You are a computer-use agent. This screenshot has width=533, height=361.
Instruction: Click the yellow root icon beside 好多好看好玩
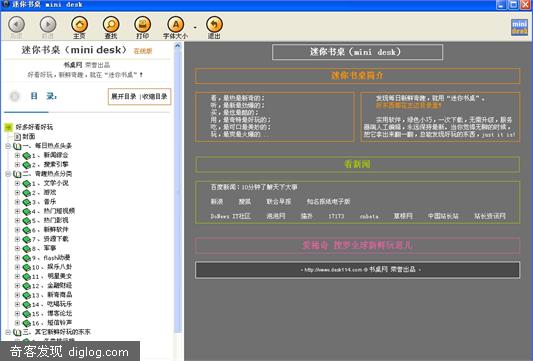[8, 127]
